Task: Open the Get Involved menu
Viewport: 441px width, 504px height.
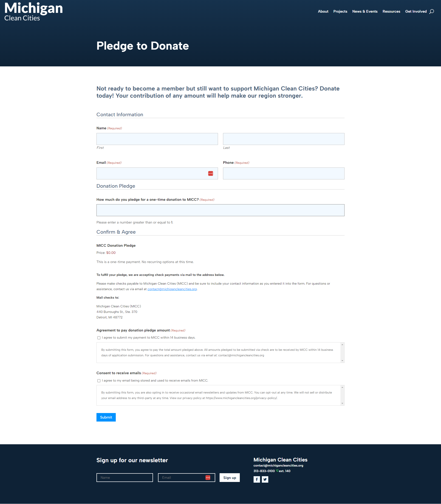Action: pos(416,11)
